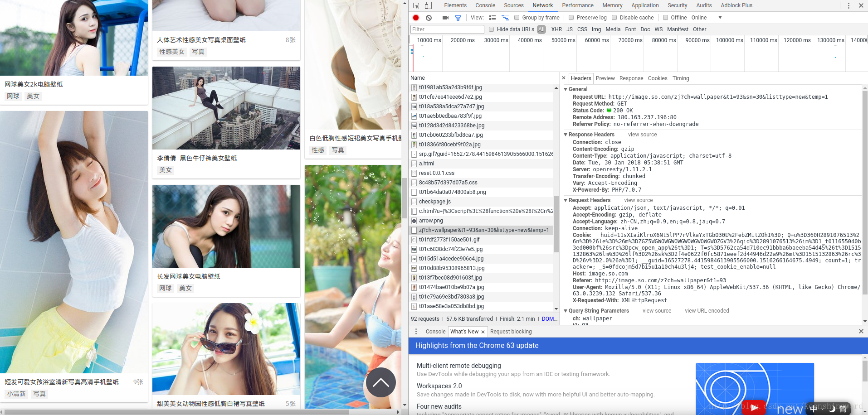This screenshot has width=868, height=415.
Task: Collapse the Query String Parameters section
Action: (566, 311)
